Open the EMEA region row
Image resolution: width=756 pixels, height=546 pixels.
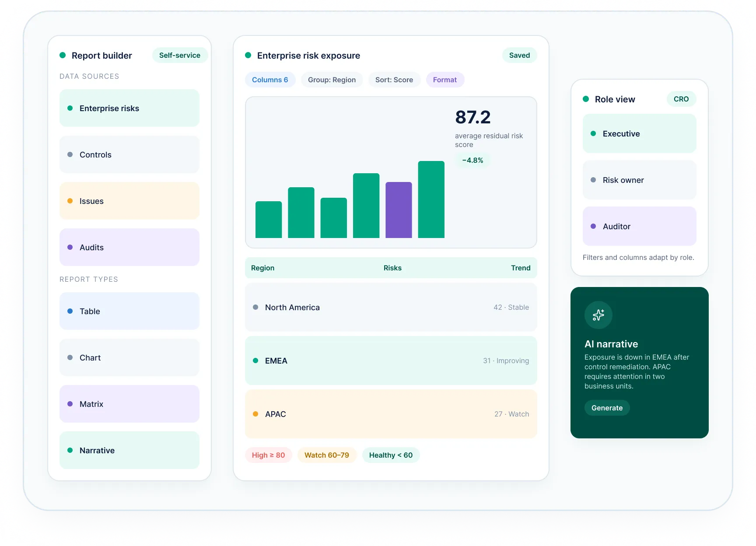click(x=391, y=360)
